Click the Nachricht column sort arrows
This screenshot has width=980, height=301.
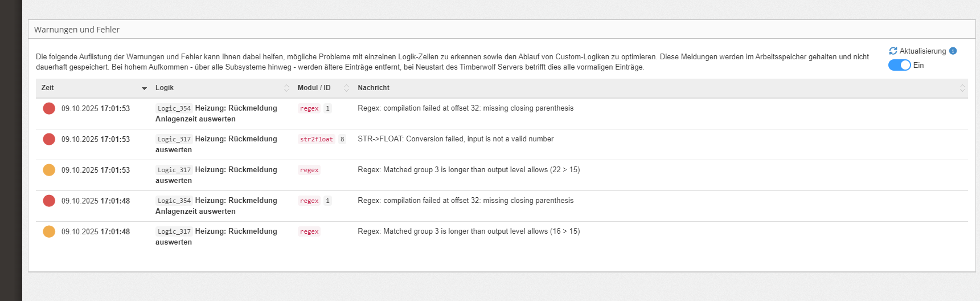click(962, 88)
